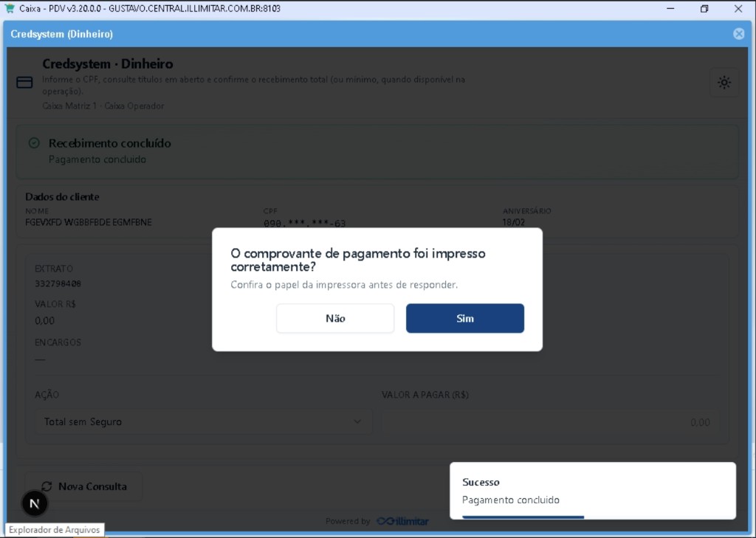The image size is (756, 538).
Task: Click the Valor a Pagar input field
Action: click(550, 422)
